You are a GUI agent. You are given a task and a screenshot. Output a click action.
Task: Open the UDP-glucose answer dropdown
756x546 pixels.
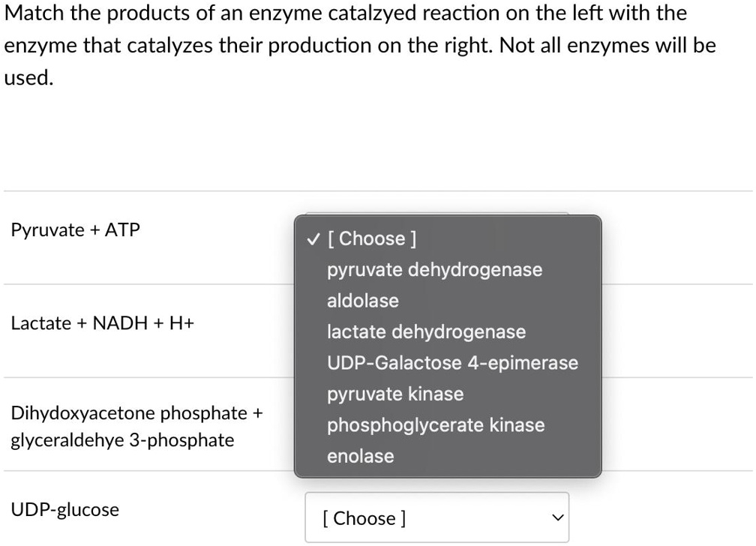click(437, 517)
